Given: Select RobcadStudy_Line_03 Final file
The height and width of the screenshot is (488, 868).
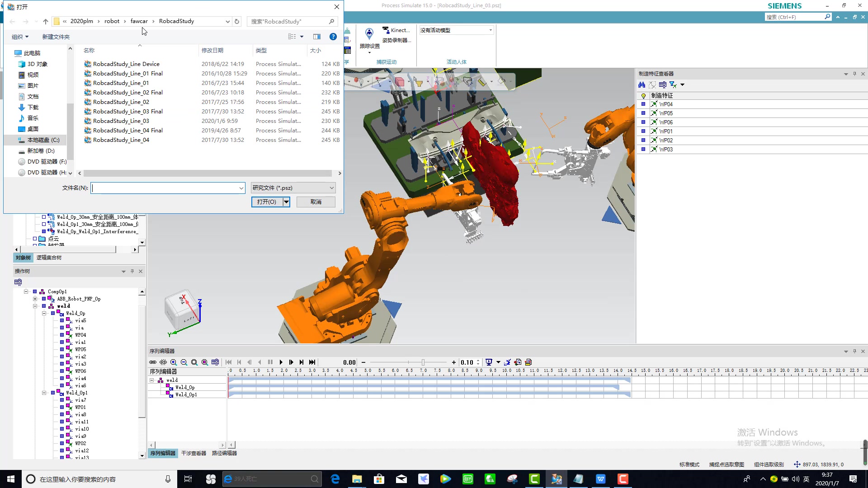Looking at the screenshot, I should 127,112.
